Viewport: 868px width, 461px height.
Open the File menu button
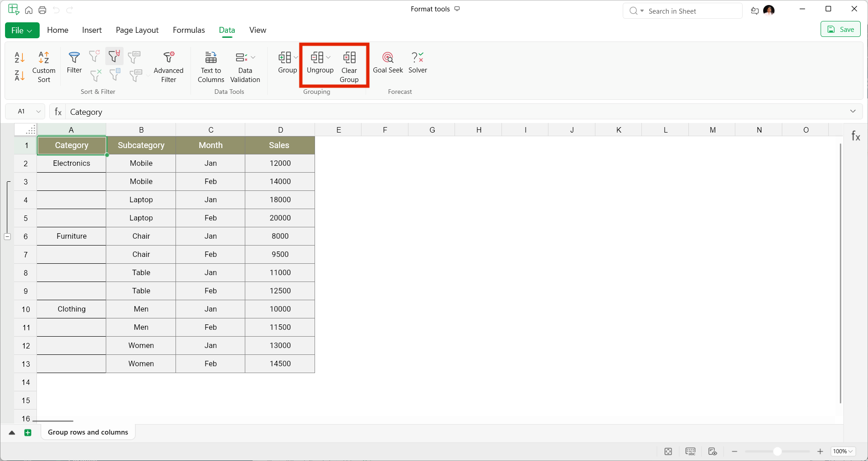pyautogui.click(x=22, y=30)
